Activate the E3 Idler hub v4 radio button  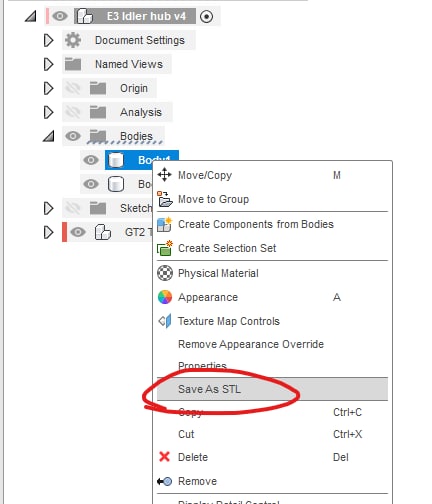[x=206, y=16]
